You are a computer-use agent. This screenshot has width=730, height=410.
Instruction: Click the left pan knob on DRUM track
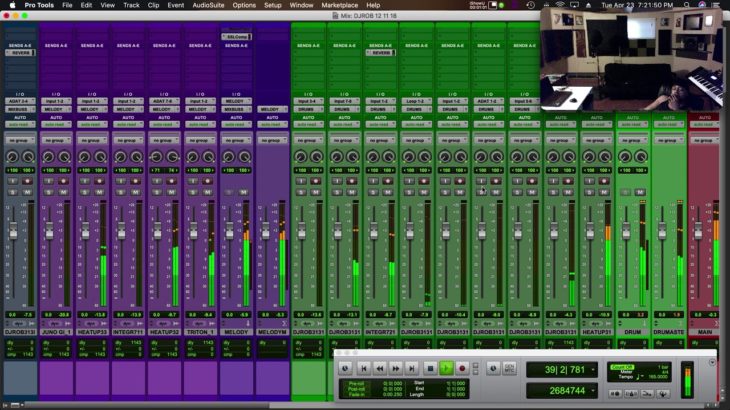[x=625, y=157]
